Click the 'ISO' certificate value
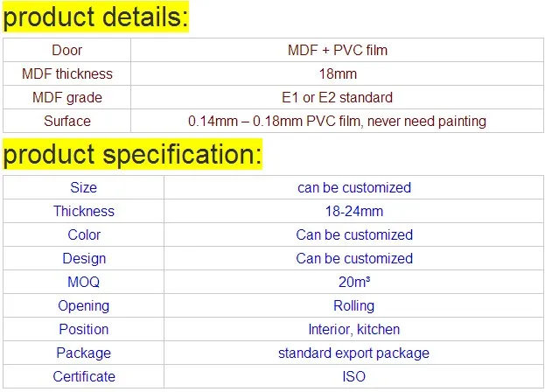 (x=353, y=376)
